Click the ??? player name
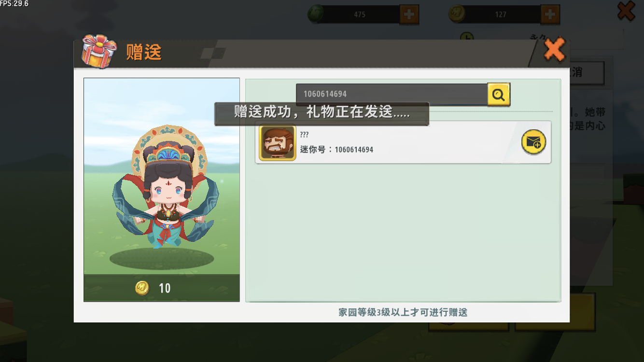Image resolution: width=644 pixels, height=362 pixels. pyautogui.click(x=304, y=135)
